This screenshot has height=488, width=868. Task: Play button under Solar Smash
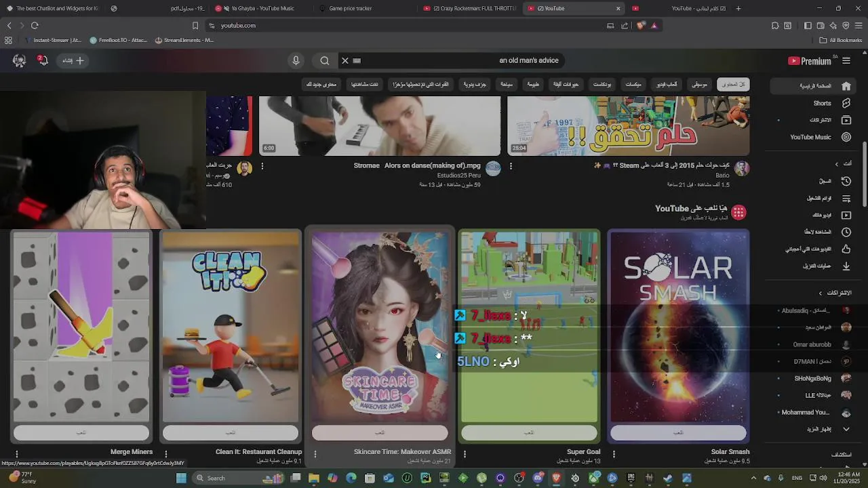[x=678, y=432]
